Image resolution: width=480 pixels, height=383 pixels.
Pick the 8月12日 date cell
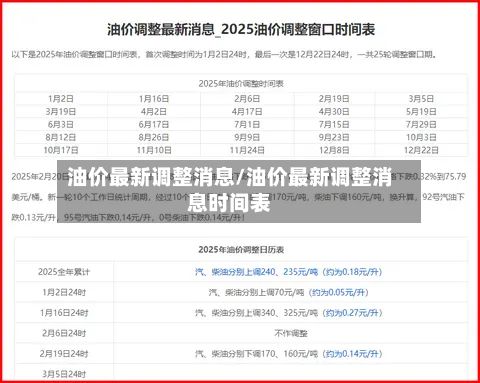tap(61, 137)
